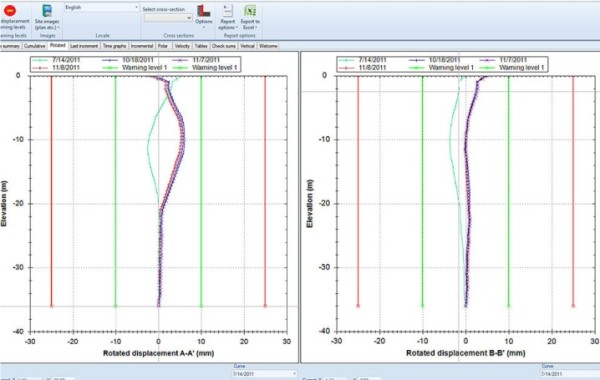Click 10/18/2011 legend entry in B-B' chart

coord(435,60)
